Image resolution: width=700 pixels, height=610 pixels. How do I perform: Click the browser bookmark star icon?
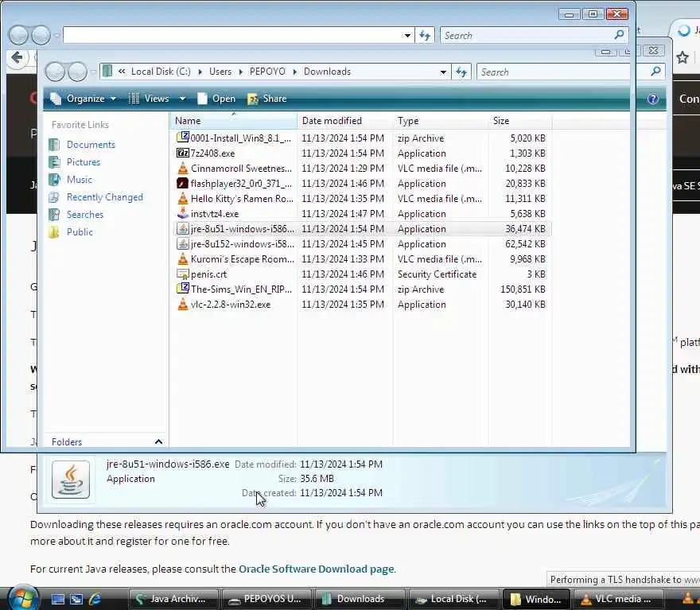[682, 57]
